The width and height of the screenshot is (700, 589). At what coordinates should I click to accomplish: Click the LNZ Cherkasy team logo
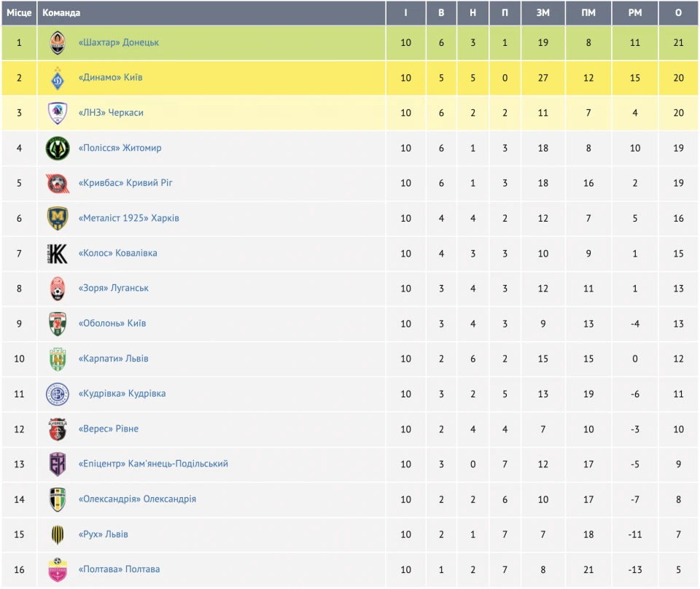(58, 113)
